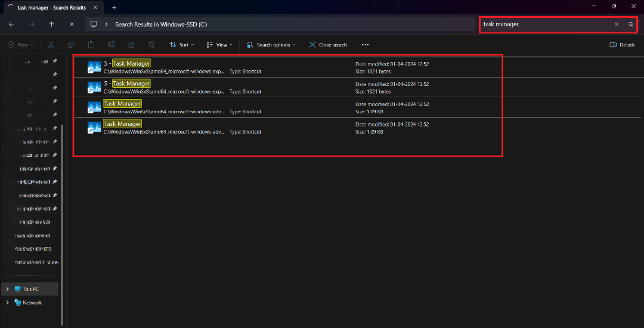Click the Copy icon in toolbar

pos(71,45)
